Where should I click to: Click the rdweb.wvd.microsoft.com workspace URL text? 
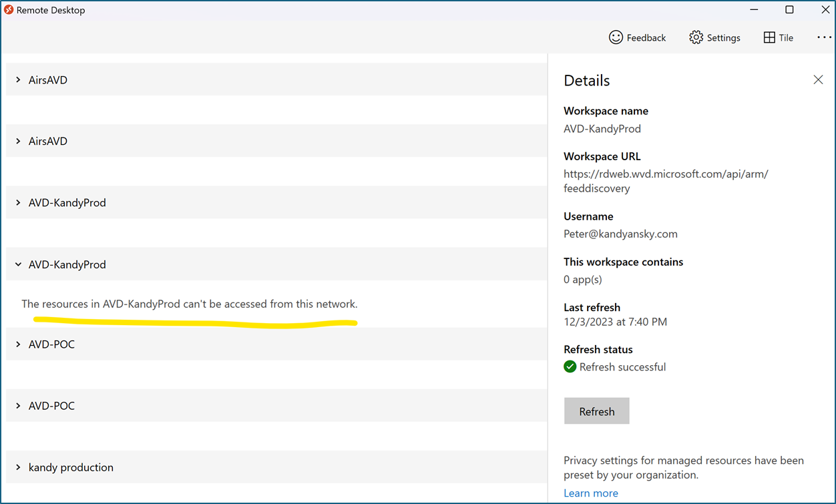(x=666, y=181)
